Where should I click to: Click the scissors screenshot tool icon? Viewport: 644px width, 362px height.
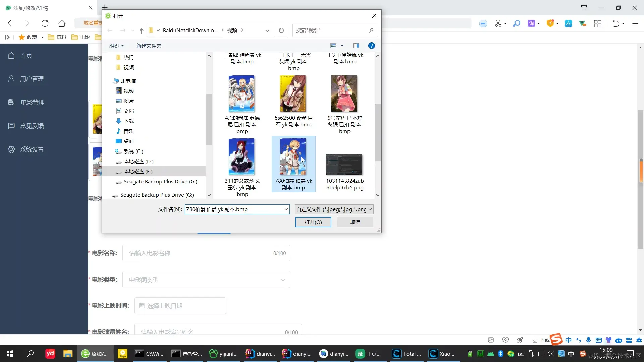(x=498, y=23)
